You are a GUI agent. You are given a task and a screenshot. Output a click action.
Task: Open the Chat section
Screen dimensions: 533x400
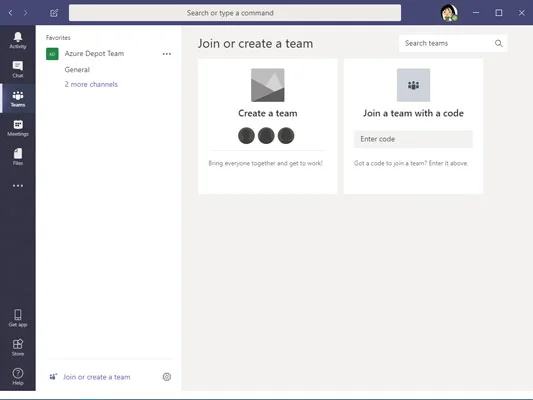18,69
